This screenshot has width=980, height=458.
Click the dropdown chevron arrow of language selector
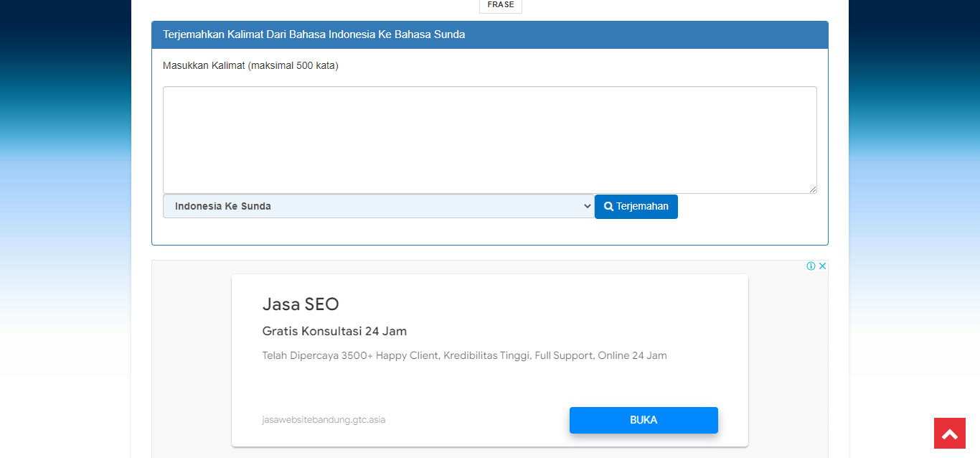pyautogui.click(x=587, y=207)
